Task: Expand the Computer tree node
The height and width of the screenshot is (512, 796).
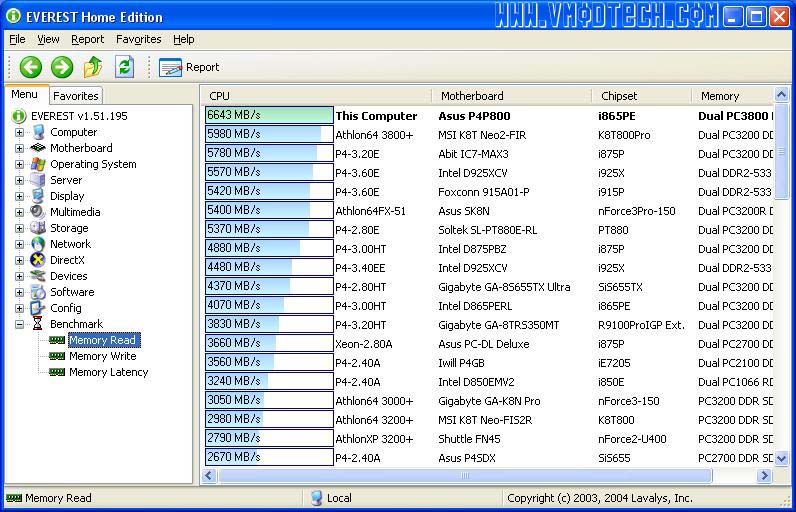Action: pyautogui.click(x=19, y=132)
